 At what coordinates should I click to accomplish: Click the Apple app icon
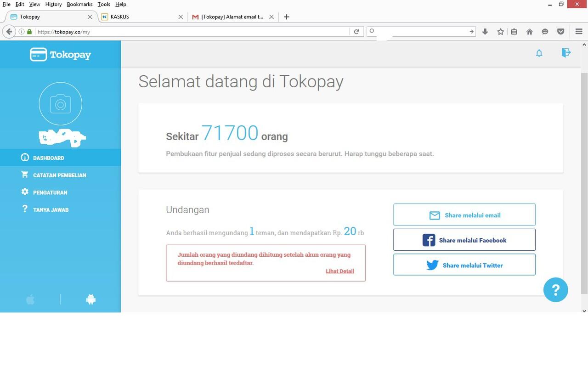pyautogui.click(x=30, y=299)
